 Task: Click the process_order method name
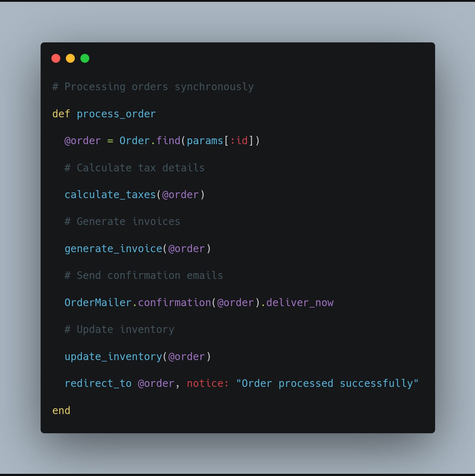pyautogui.click(x=116, y=114)
